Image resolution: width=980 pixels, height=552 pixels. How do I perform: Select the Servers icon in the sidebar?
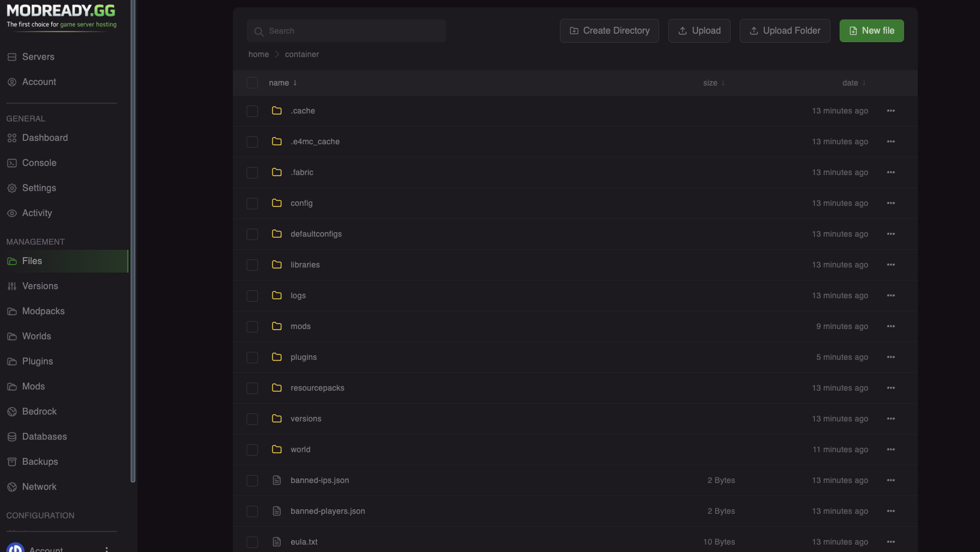pyautogui.click(x=11, y=56)
